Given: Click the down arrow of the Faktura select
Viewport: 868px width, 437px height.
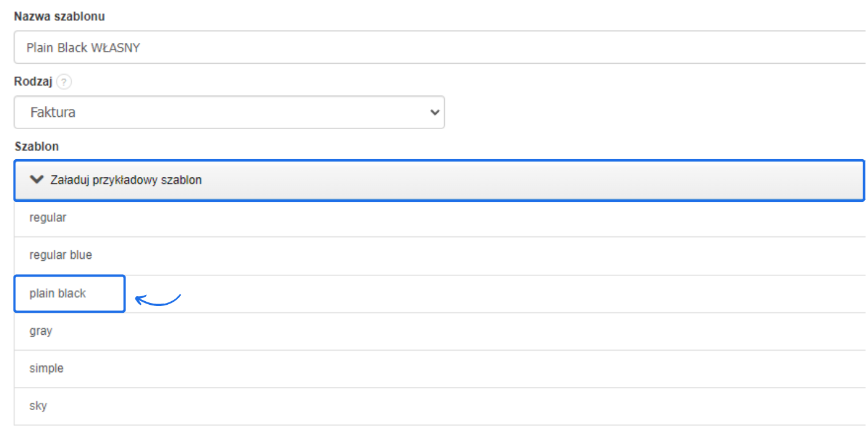Looking at the screenshot, I should 435,113.
